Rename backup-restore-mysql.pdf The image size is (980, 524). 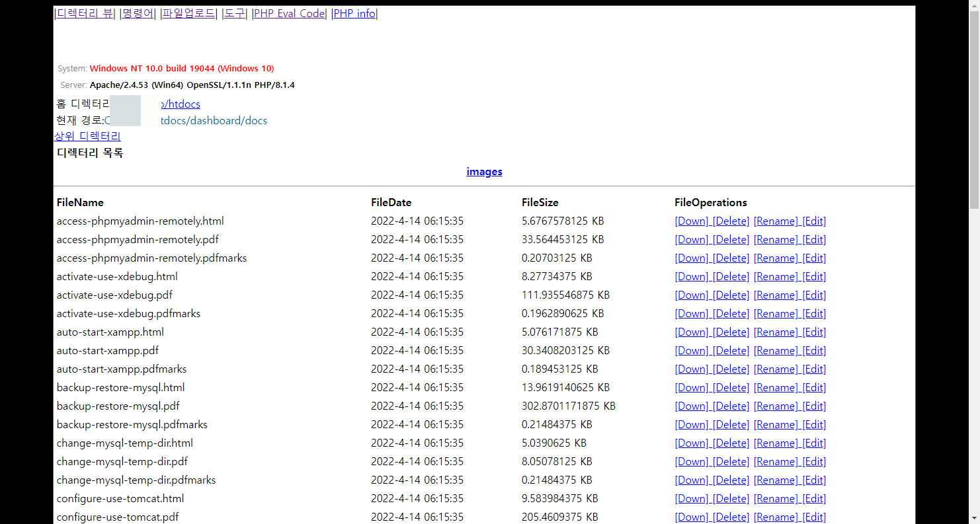pyautogui.click(x=776, y=406)
